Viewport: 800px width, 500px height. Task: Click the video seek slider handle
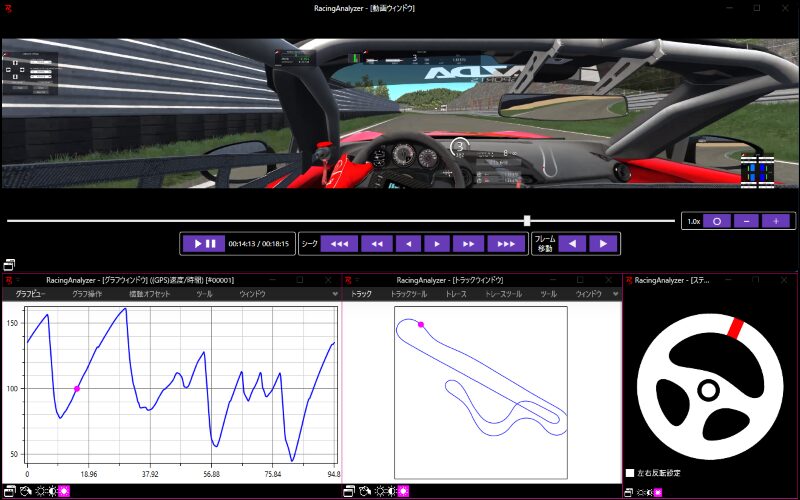527,220
